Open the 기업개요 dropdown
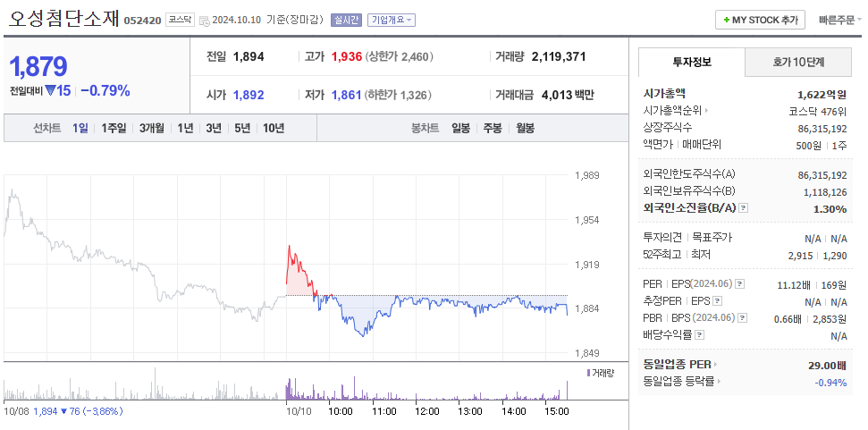The height and width of the screenshot is (430, 868). (x=392, y=20)
